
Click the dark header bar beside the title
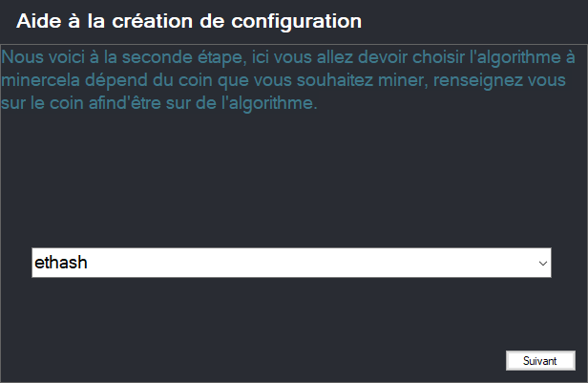(472, 22)
